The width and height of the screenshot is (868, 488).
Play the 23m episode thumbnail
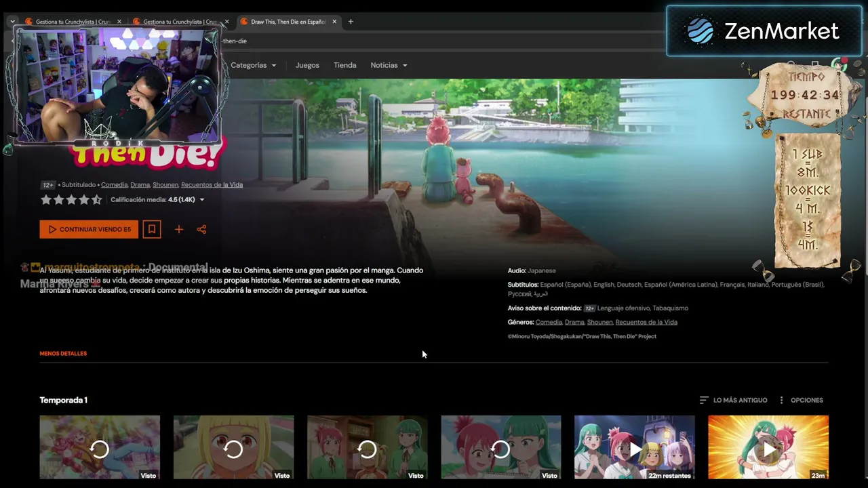point(768,449)
